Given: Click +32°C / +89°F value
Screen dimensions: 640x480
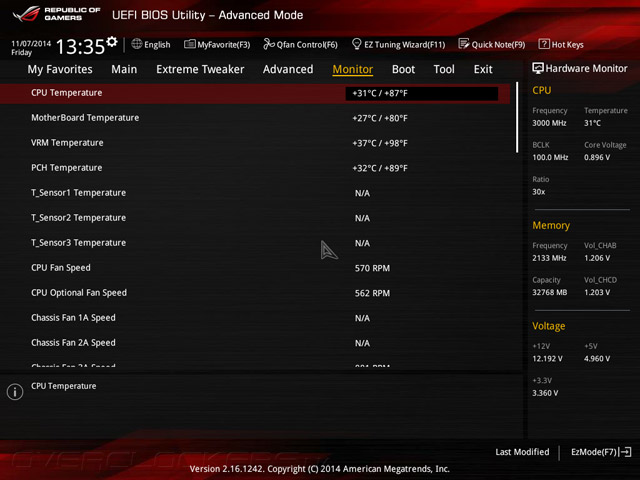Looking at the screenshot, I should coord(380,168).
